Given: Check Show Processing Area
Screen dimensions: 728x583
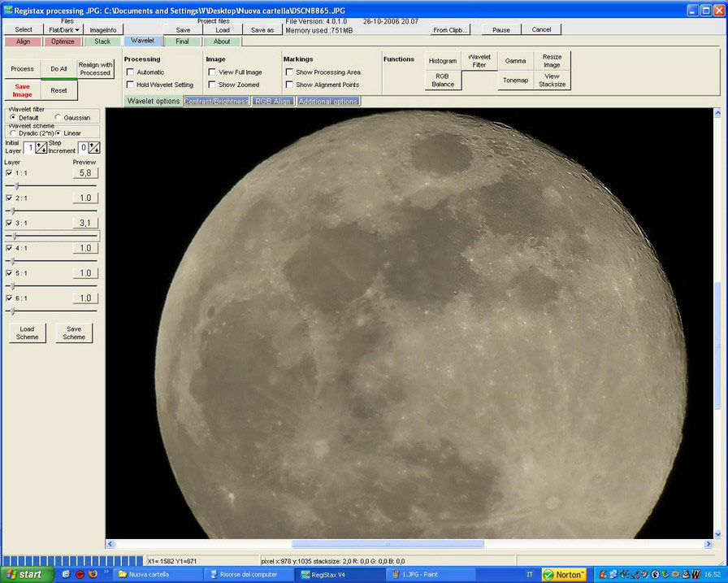Looking at the screenshot, I should [x=290, y=72].
